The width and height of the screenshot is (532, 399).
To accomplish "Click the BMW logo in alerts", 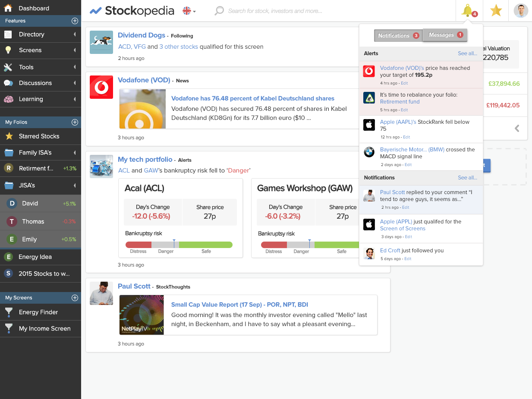I will [x=369, y=152].
